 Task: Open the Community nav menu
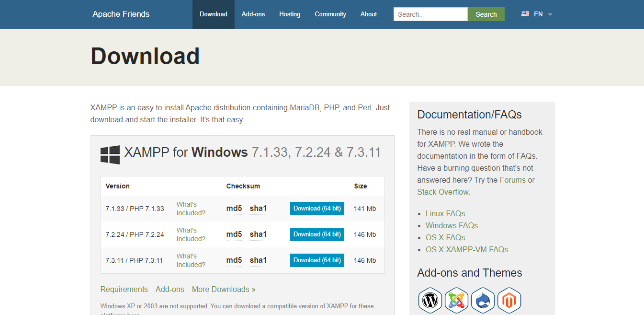pyautogui.click(x=330, y=14)
